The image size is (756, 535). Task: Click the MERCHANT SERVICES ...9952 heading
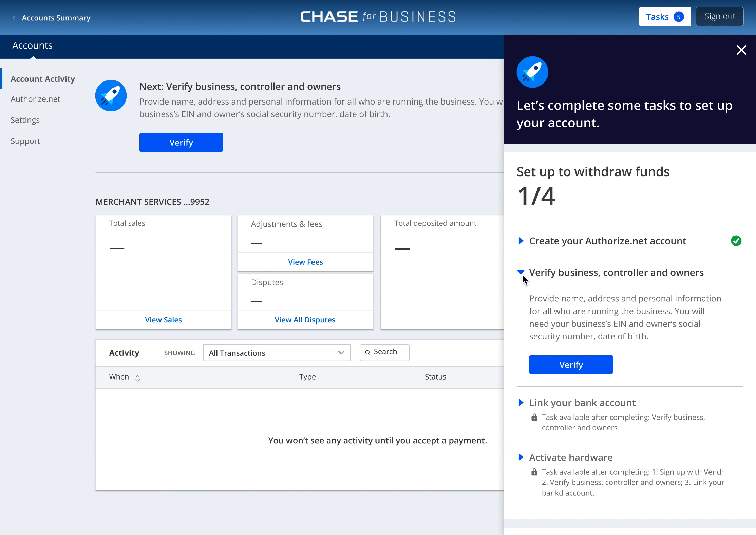coord(152,202)
